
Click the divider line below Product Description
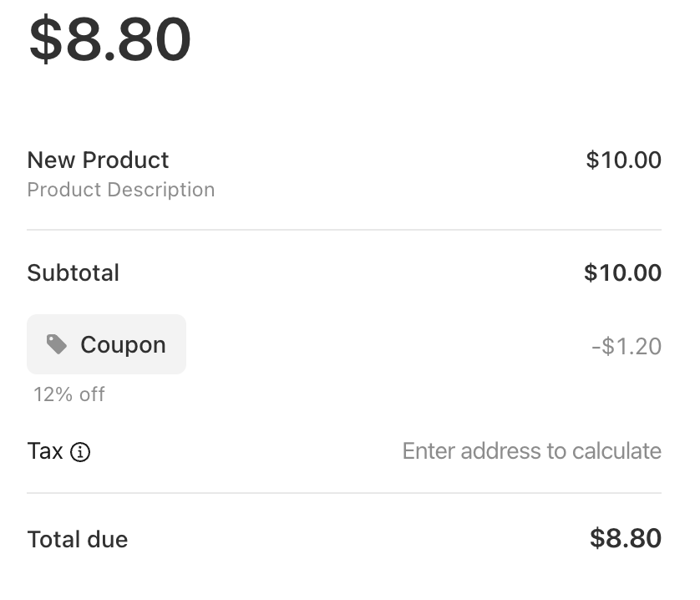click(x=344, y=230)
